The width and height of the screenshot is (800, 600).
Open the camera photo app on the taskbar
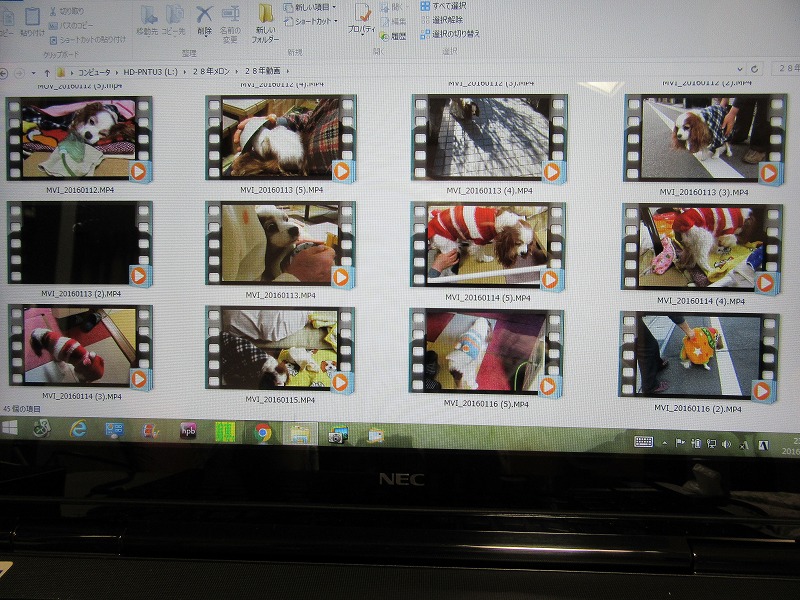click(x=337, y=435)
